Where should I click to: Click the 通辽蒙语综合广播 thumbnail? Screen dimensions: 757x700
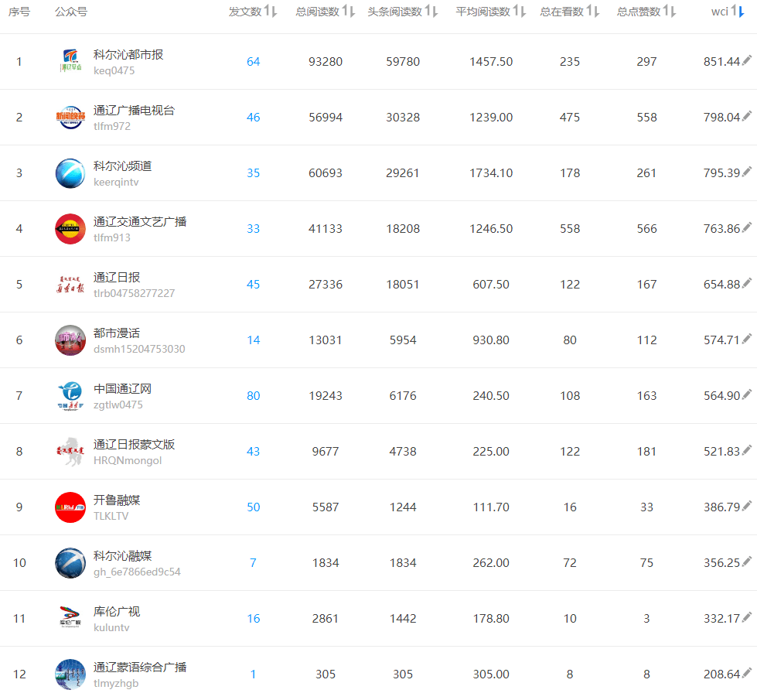(70, 674)
